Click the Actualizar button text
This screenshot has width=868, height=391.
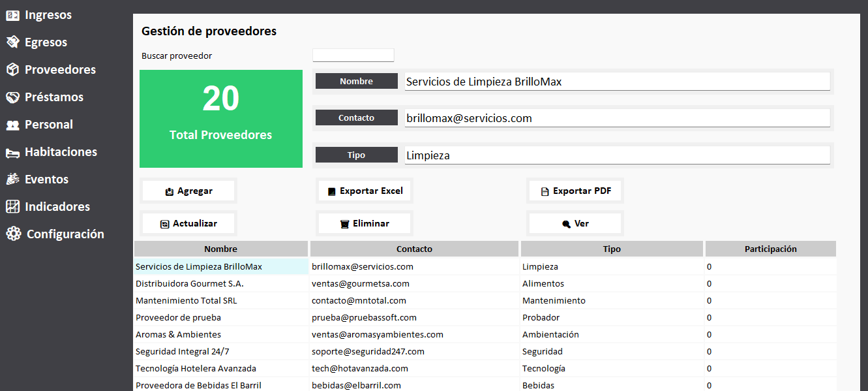click(x=195, y=223)
